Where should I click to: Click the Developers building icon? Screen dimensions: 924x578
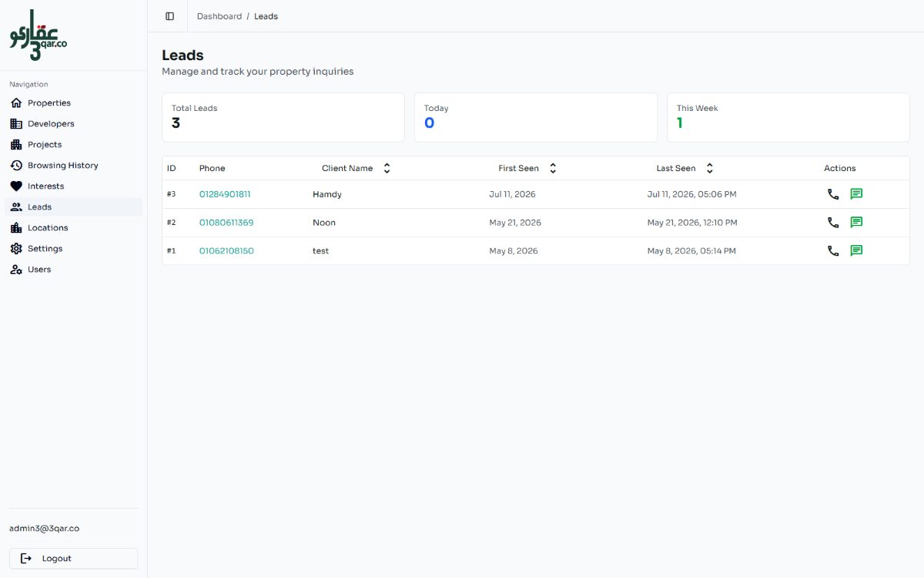(x=16, y=123)
